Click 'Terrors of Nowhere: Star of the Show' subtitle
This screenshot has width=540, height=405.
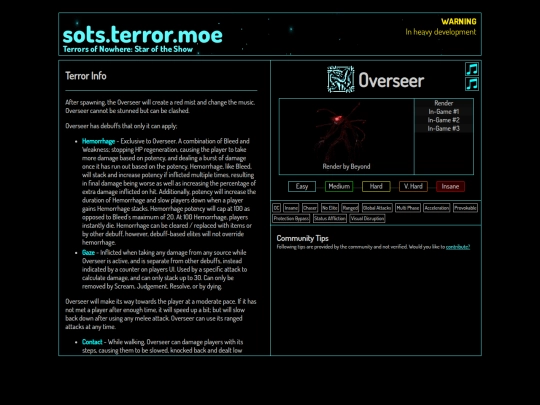tap(128, 49)
